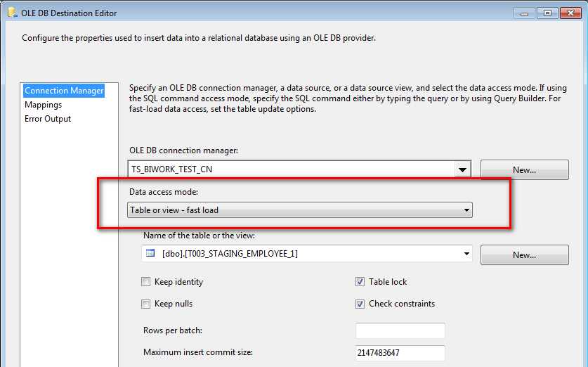Minimize the OLE DB Destination Editor window
Screen dimensions: 588x367
(x=527, y=13)
